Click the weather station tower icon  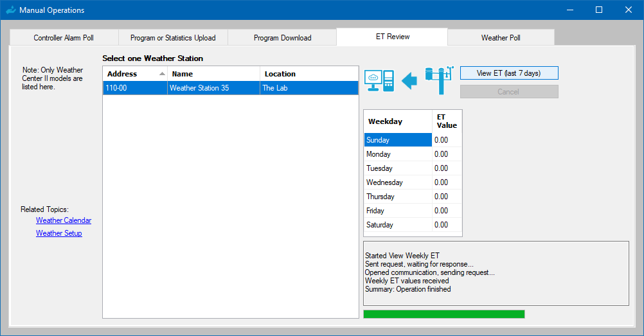coord(440,80)
